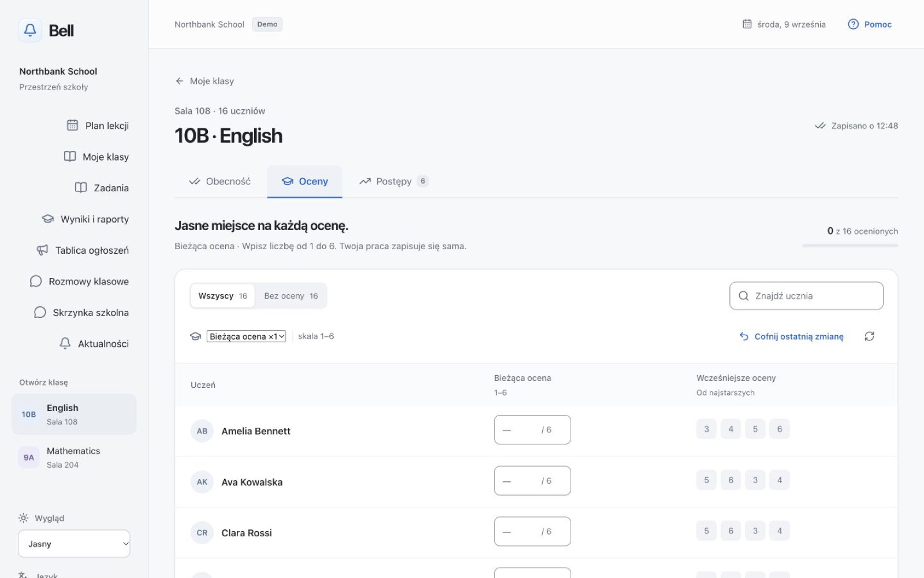
Task: Click the Znajdź ucznia search field
Action: coord(806,296)
